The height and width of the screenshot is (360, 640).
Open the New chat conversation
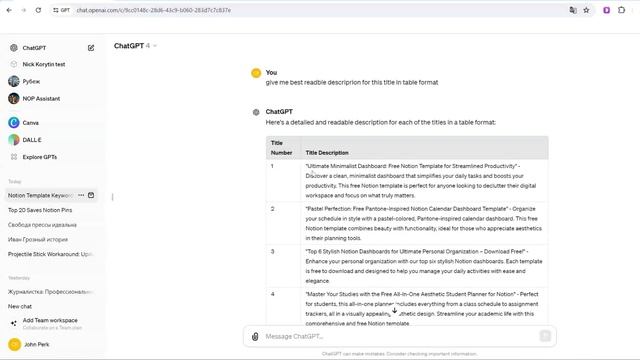coord(20,306)
